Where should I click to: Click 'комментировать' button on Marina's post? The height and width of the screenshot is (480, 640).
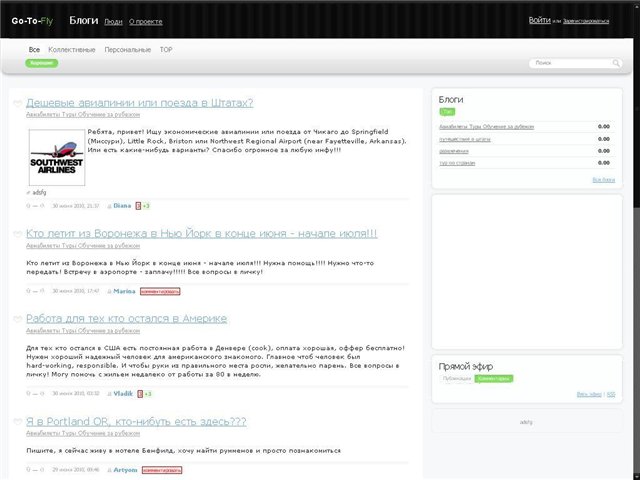(x=160, y=291)
